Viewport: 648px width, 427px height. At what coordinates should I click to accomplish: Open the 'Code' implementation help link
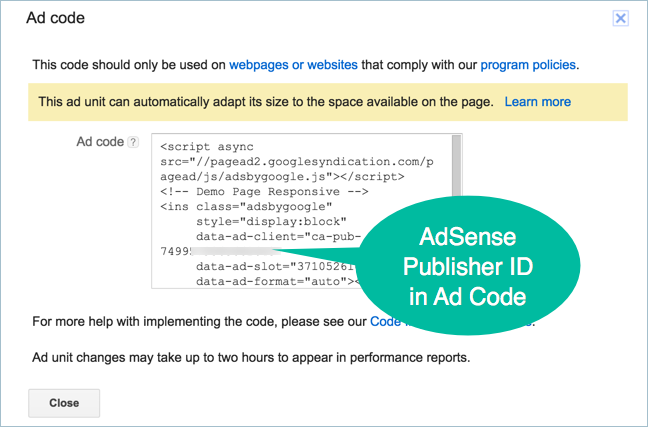(385, 322)
